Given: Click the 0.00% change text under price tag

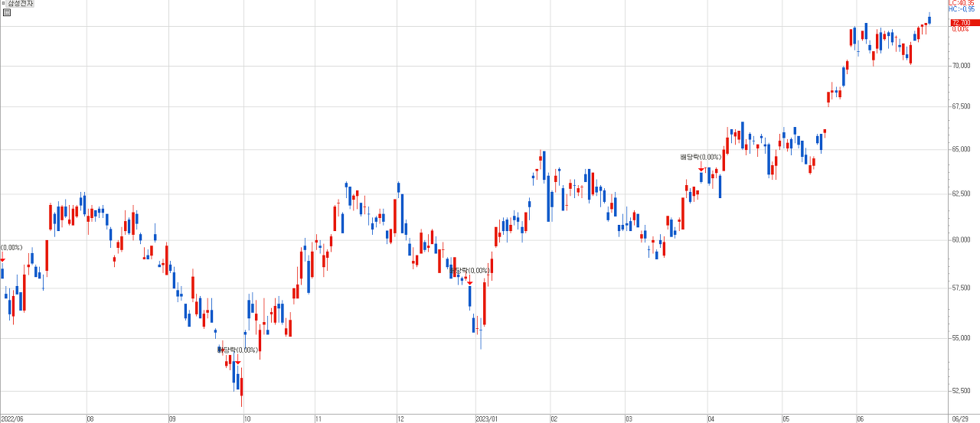Looking at the screenshot, I should tap(960, 29).
